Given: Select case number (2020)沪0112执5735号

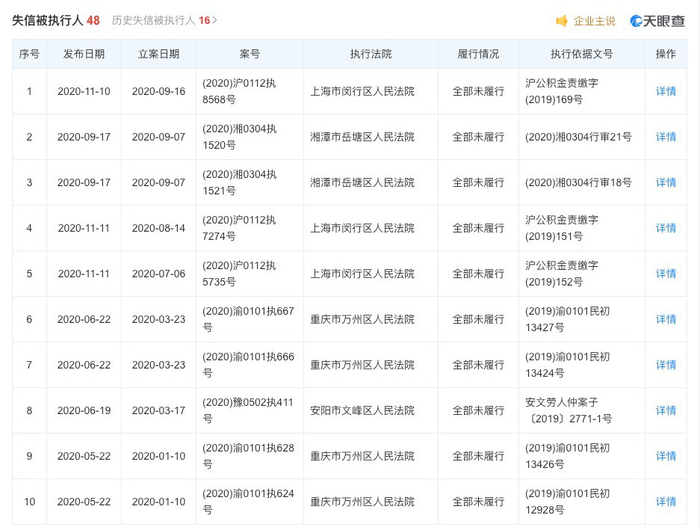Looking at the screenshot, I should [239, 273].
